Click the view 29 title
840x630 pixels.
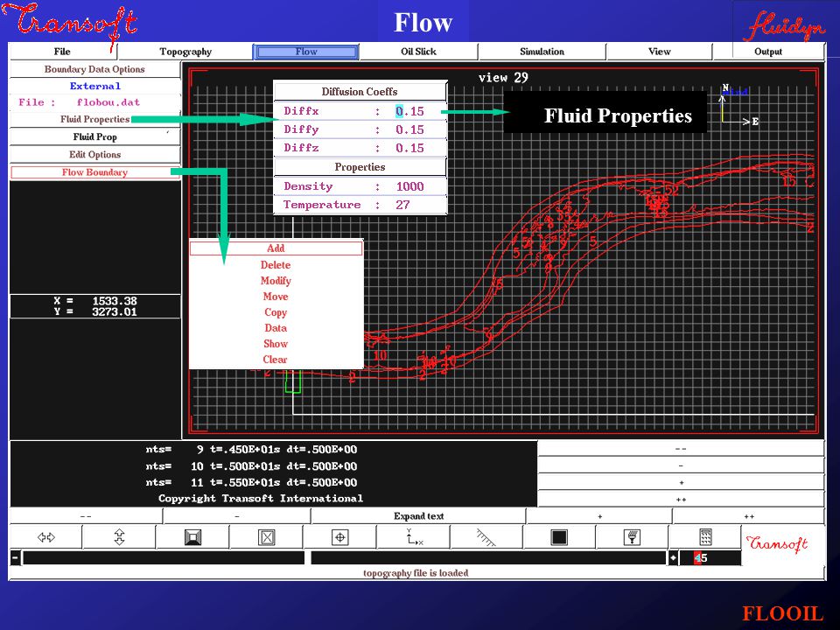503,78
